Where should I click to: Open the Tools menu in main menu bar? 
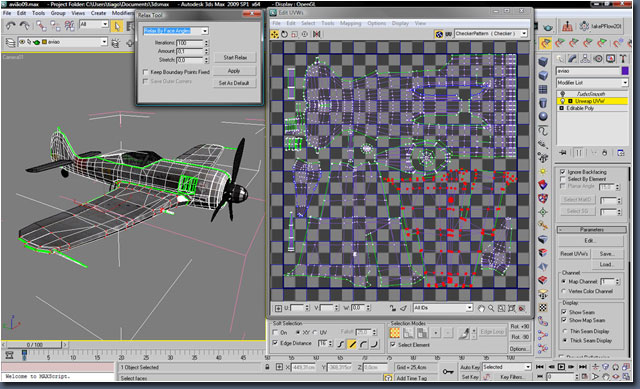(x=38, y=13)
